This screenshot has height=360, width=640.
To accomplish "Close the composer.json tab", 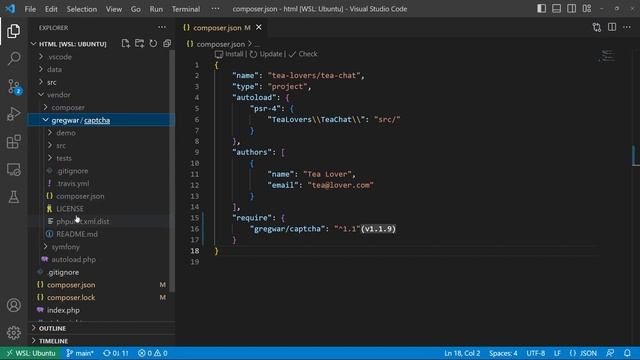I will pyautogui.click(x=259, y=27).
